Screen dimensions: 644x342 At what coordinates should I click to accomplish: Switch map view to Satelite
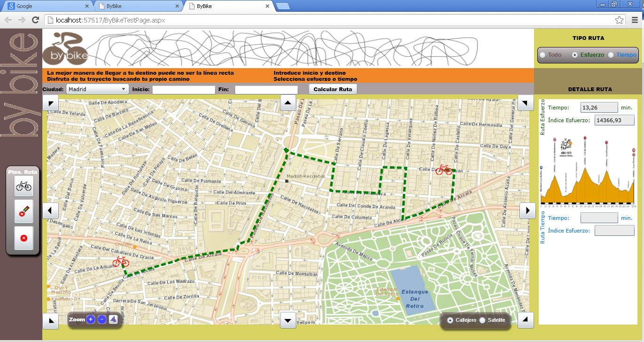[x=482, y=320]
